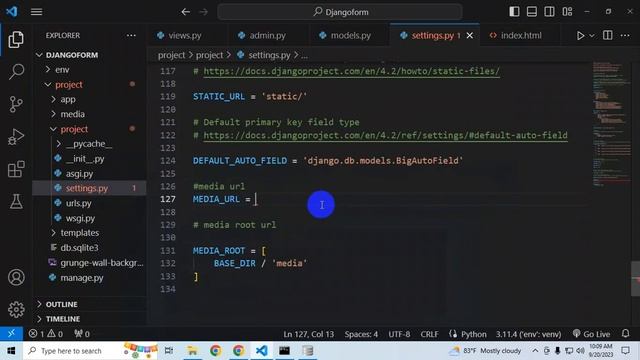Screen dimensions: 640x360
Task: Toggle the secondary side bar layout icon
Action: 549,11
